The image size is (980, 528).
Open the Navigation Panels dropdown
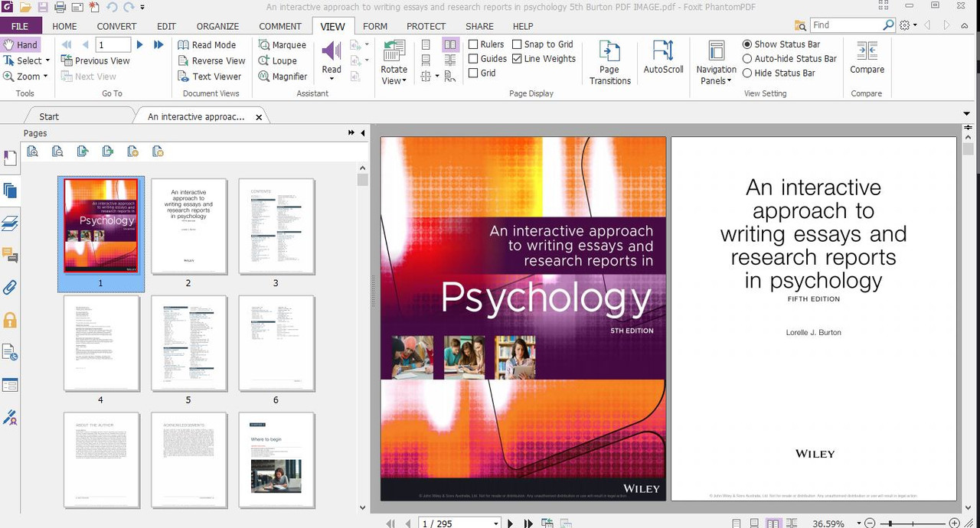point(717,62)
